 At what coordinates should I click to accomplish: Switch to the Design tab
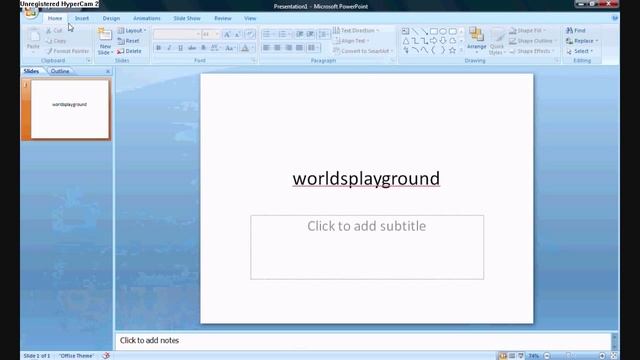(x=111, y=18)
